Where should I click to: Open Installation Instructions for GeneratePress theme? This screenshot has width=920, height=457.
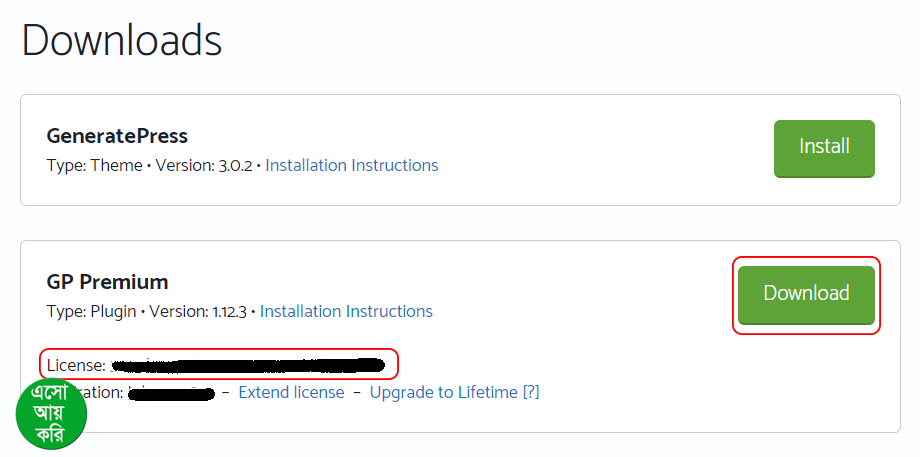pos(352,165)
